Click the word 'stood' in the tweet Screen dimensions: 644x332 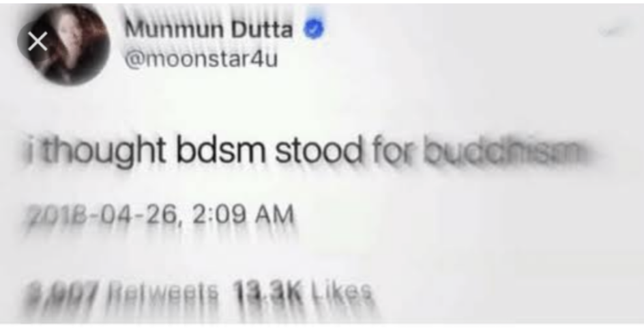pos(319,150)
